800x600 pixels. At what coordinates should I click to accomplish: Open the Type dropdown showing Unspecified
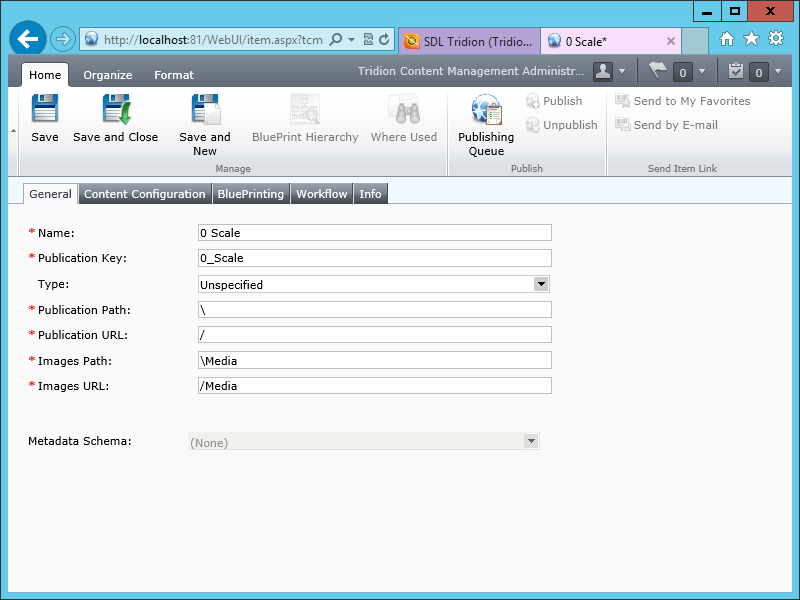[541, 284]
